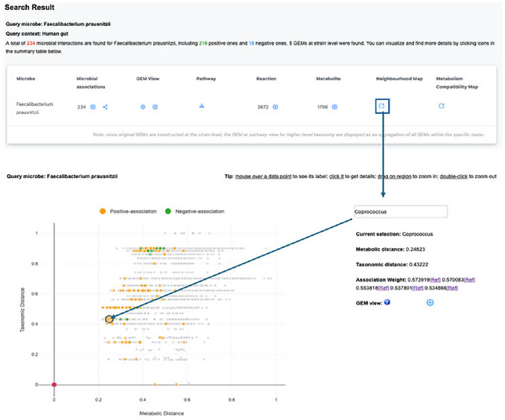The height and width of the screenshot is (420, 505).
Task: Click the red query microbe point at origin
Action: coord(54,384)
